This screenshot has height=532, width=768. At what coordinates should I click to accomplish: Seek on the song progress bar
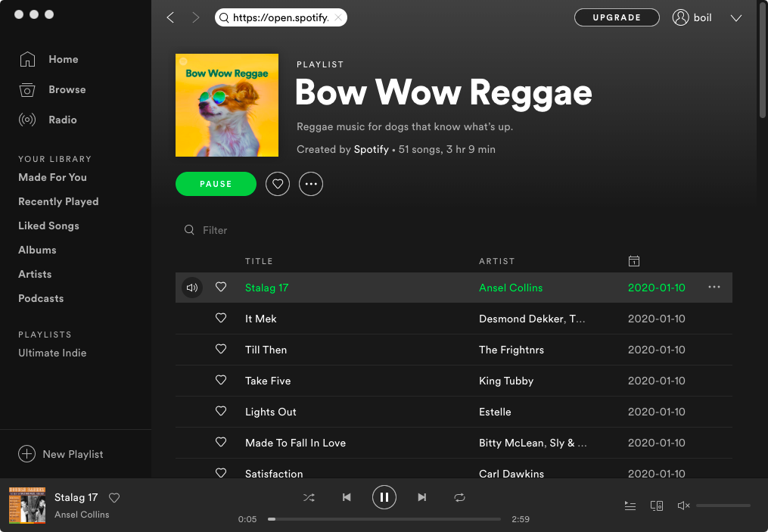(x=384, y=519)
